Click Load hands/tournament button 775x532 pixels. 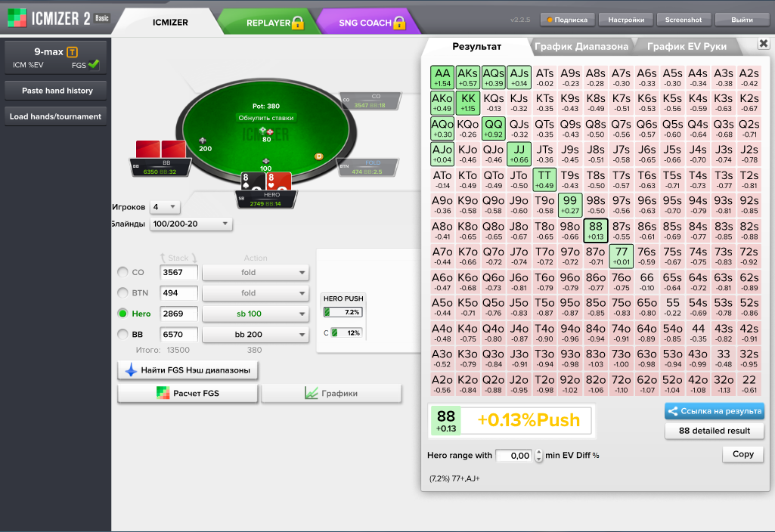tap(56, 116)
